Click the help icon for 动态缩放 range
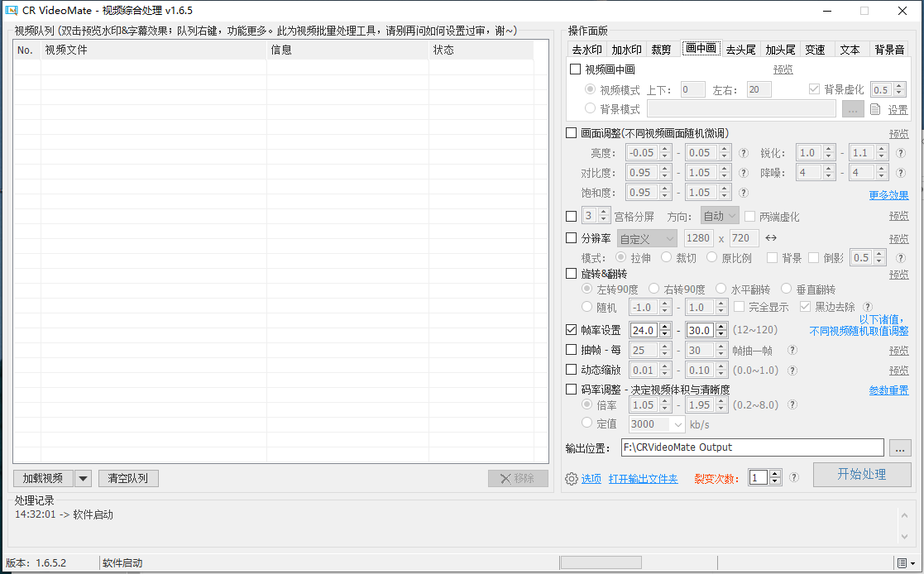 [x=792, y=370]
